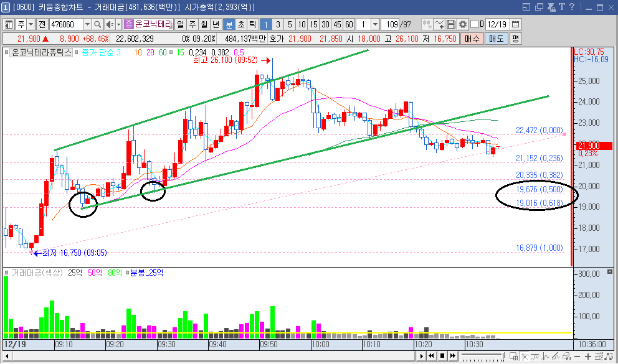Switch to 일 daily chart tab

tap(180, 24)
